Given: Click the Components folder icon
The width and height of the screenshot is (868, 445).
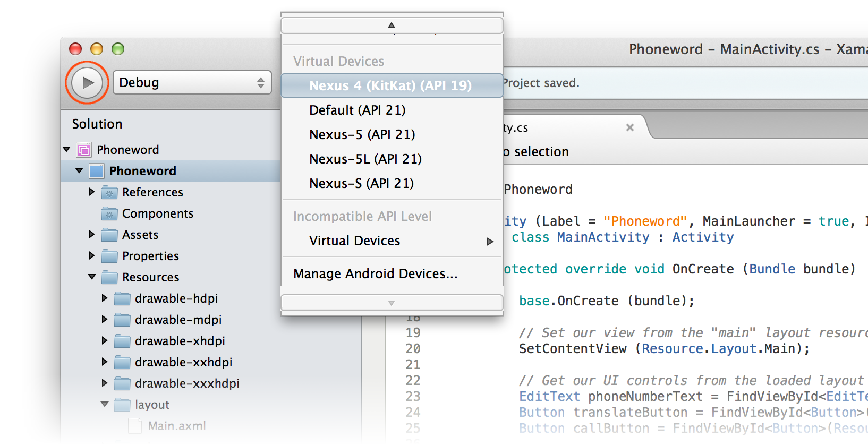Looking at the screenshot, I should (x=109, y=213).
